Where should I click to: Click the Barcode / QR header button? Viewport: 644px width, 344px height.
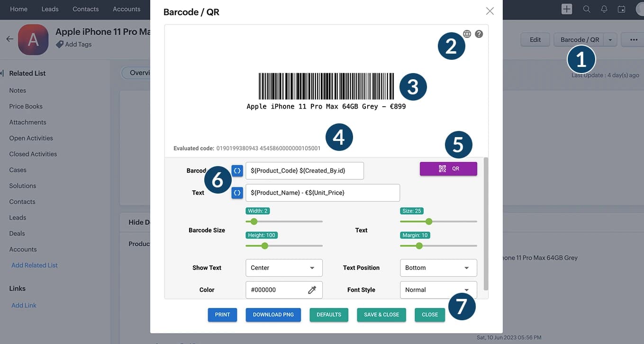580,40
